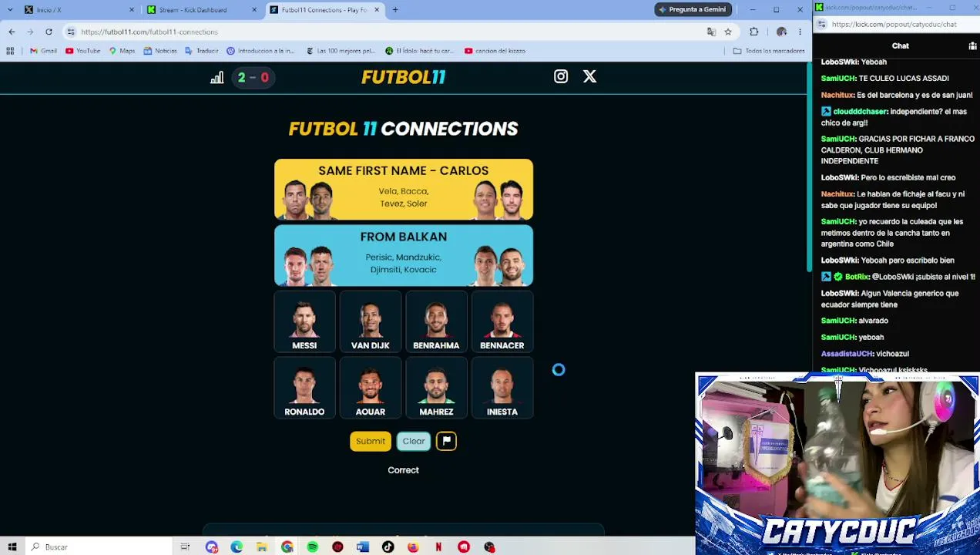This screenshot has width=980, height=555.
Task: Bookmark this page with star icon
Action: (x=728, y=32)
